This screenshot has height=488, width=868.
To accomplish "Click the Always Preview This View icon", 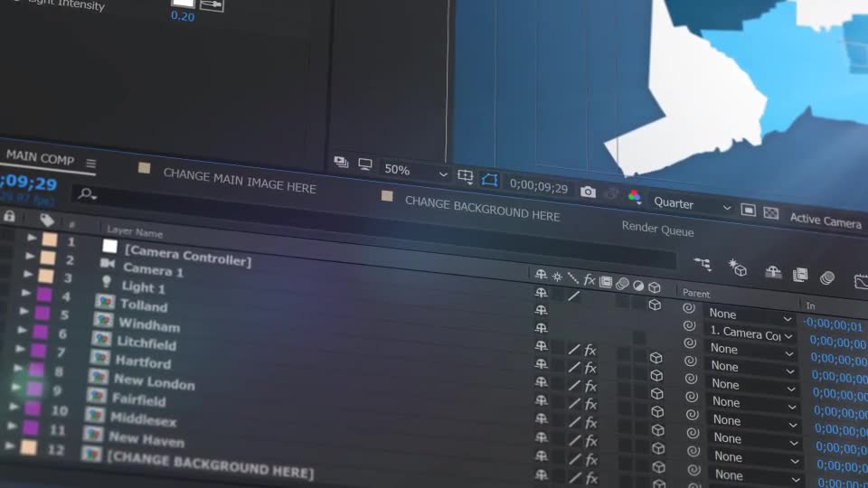I will [341, 162].
